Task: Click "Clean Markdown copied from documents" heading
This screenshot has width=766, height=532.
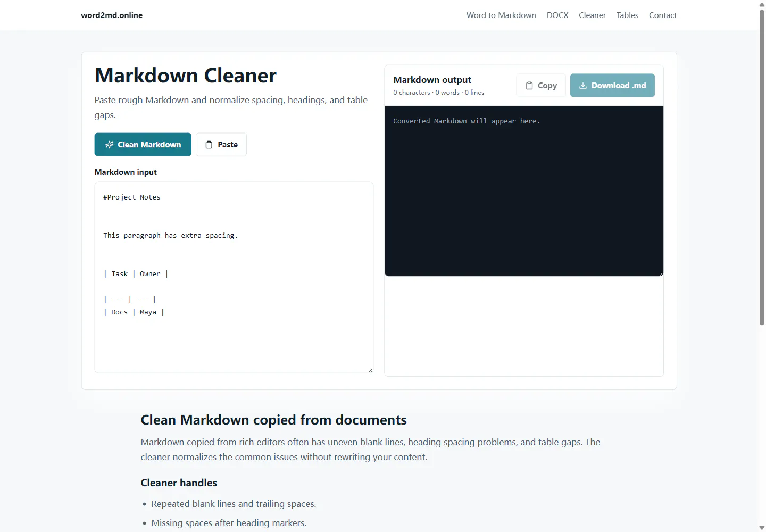Action: click(x=274, y=420)
